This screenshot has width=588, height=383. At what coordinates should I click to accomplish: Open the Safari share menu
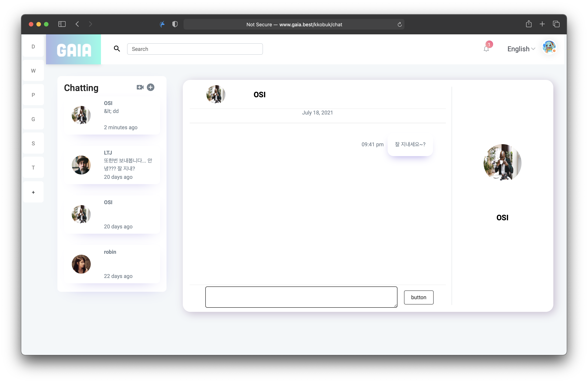coord(529,24)
